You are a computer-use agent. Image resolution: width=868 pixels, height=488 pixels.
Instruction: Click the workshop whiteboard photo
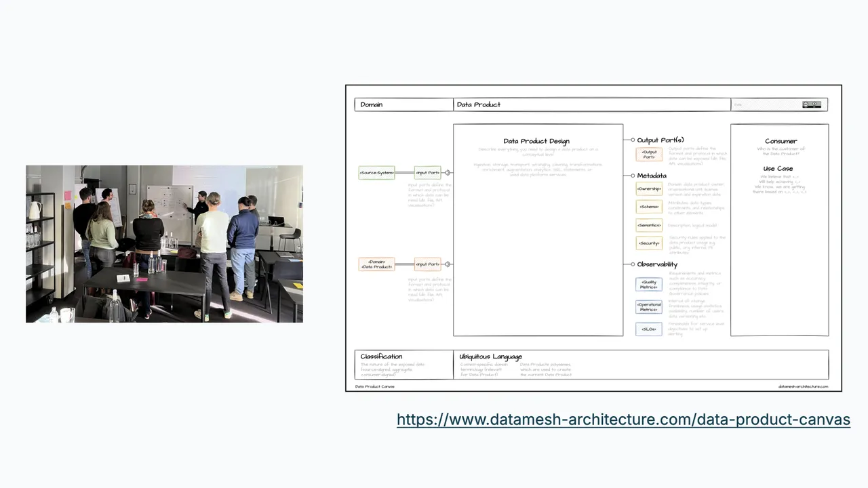click(x=164, y=244)
